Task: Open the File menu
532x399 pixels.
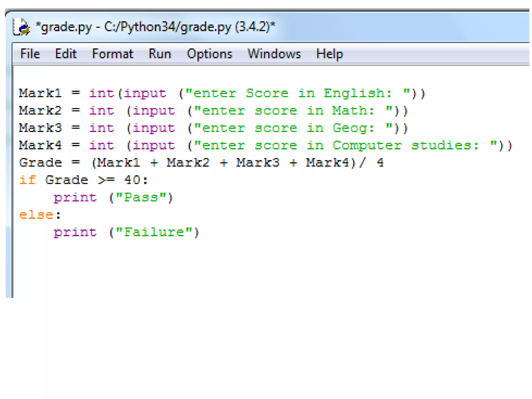Action: pyautogui.click(x=30, y=54)
